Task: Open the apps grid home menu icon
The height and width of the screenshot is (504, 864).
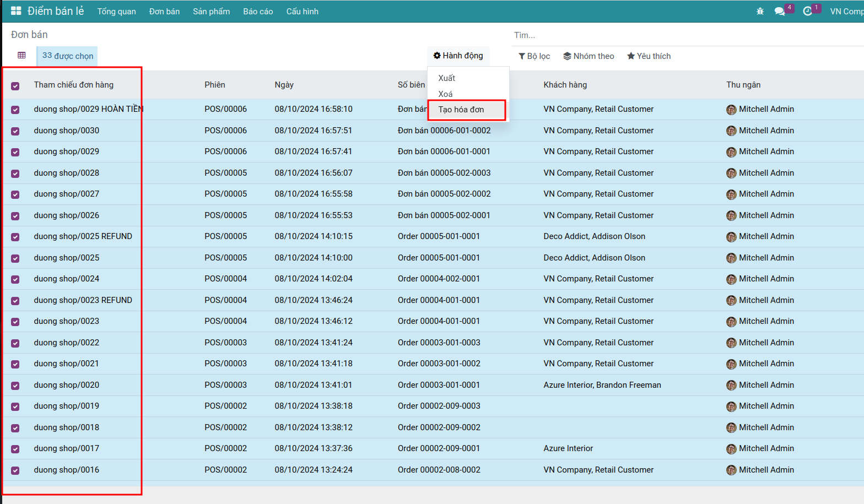Action: (x=16, y=11)
